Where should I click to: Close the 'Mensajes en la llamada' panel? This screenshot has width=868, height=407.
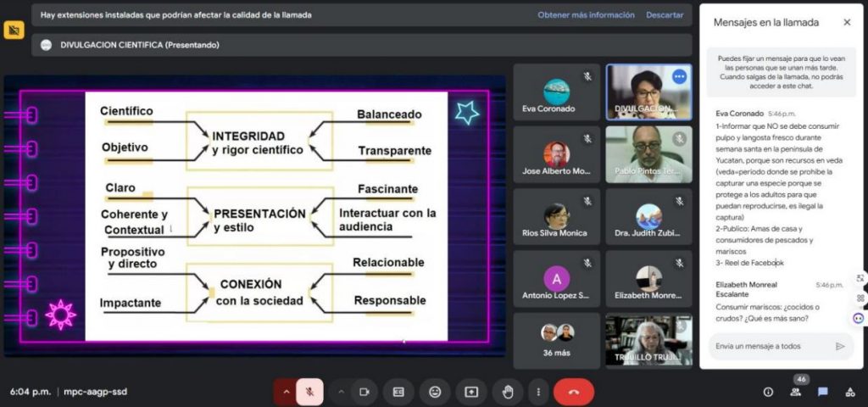(x=847, y=22)
